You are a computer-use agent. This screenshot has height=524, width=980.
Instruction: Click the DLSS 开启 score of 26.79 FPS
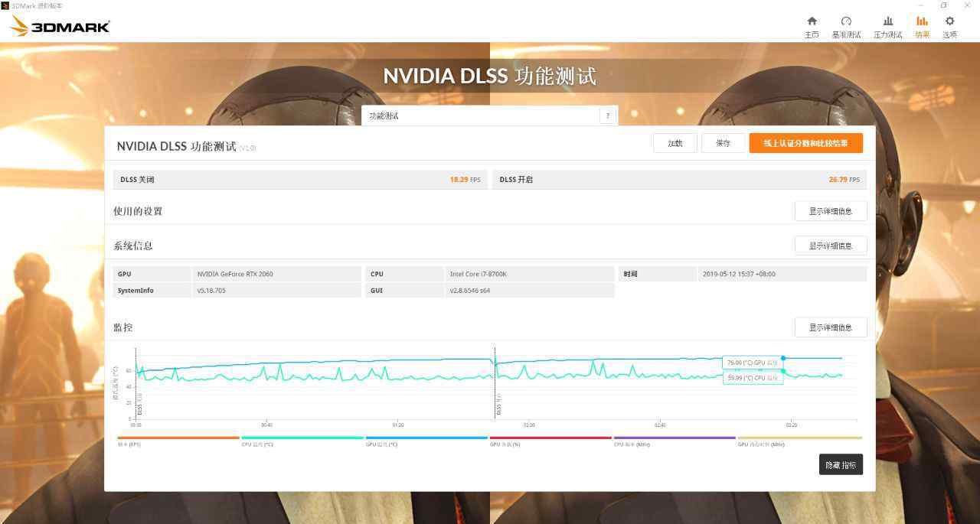(x=844, y=180)
